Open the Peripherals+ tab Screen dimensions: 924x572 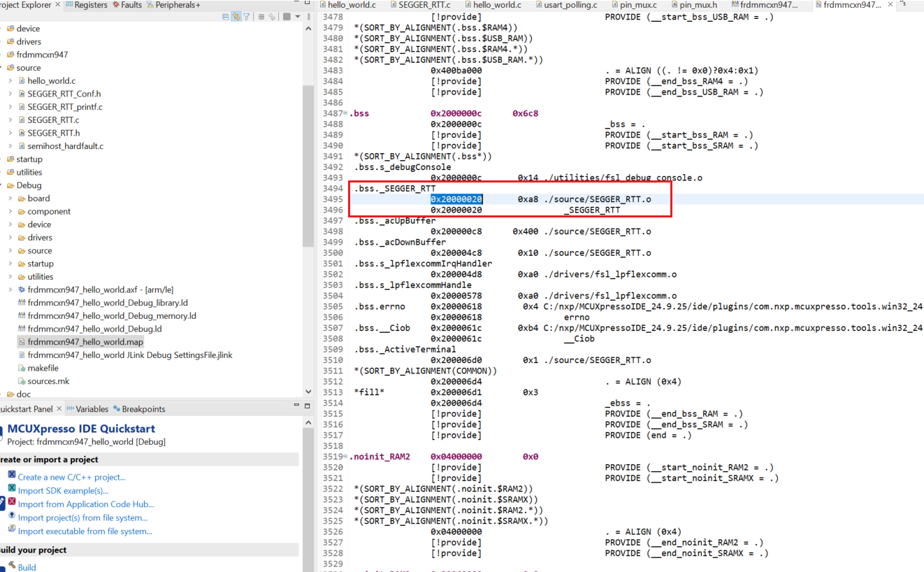pyautogui.click(x=173, y=5)
